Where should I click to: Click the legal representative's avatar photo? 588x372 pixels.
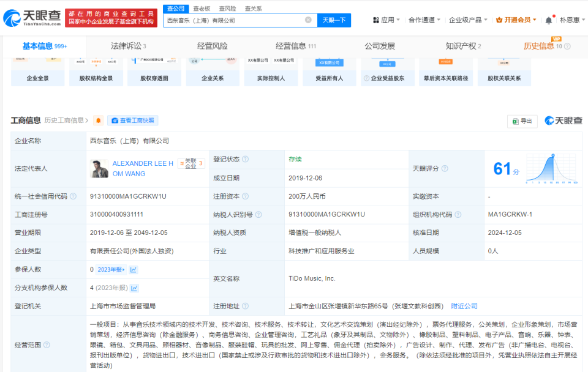(99, 169)
